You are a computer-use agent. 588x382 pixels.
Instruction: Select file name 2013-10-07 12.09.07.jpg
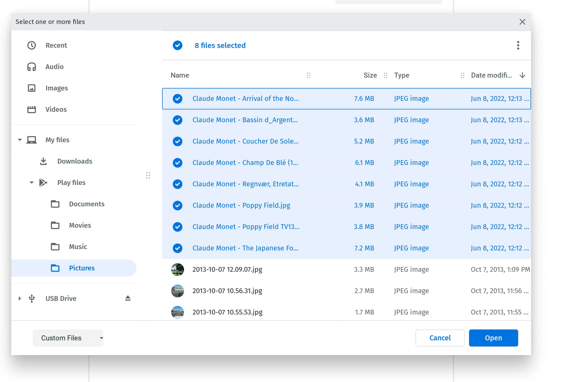point(227,270)
